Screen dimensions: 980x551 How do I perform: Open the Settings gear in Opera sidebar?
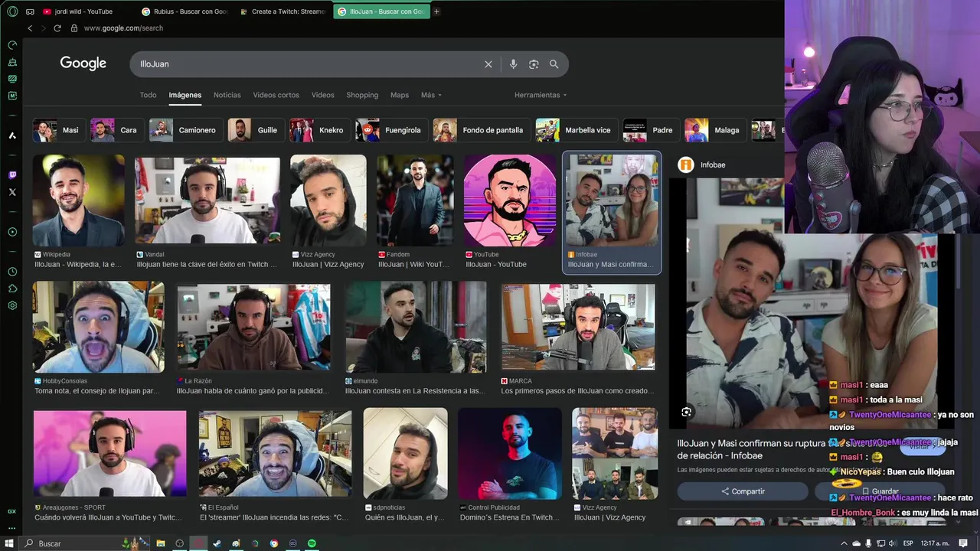click(12, 305)
